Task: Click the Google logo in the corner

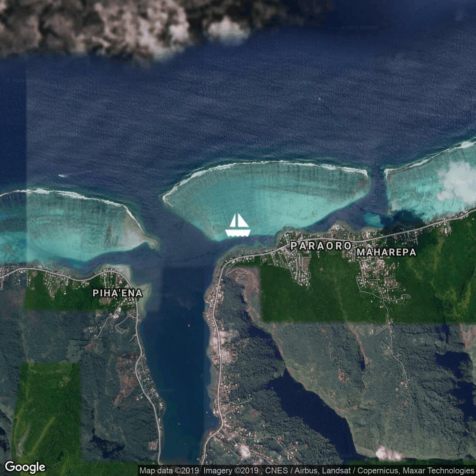Action: pos(25,467)
